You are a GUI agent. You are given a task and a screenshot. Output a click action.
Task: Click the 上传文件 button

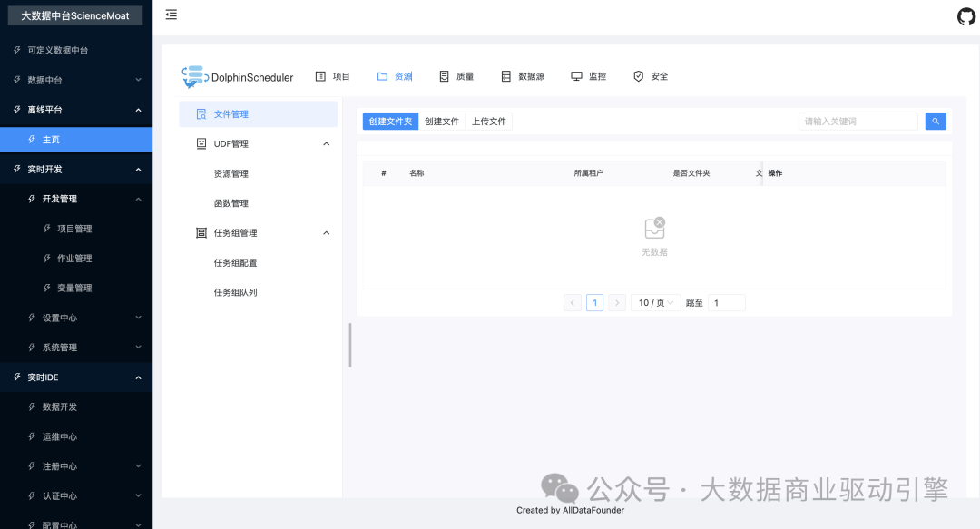pos(489,122)
